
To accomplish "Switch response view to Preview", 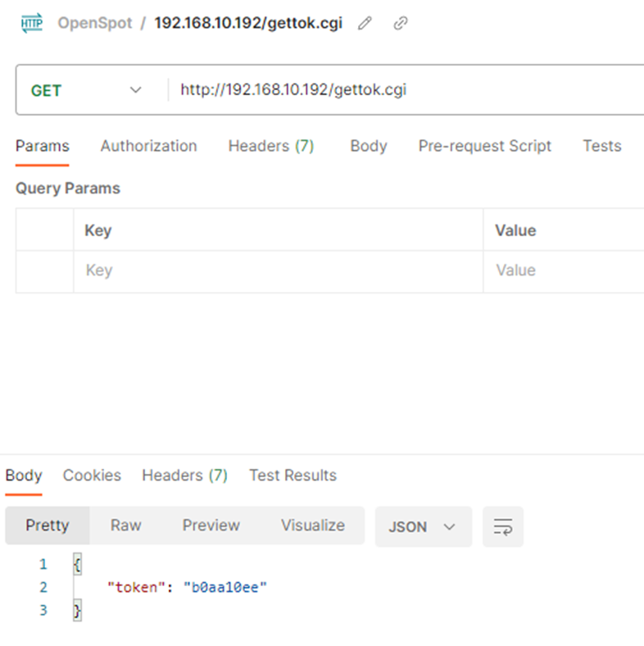I will click(211, 525).
